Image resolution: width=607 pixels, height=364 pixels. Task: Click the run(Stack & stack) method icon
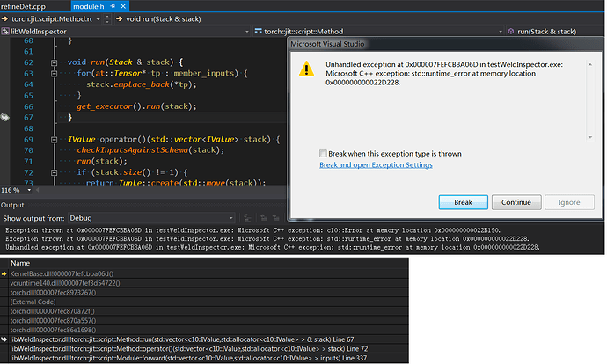pyautogui.click(x=508, y=32)
